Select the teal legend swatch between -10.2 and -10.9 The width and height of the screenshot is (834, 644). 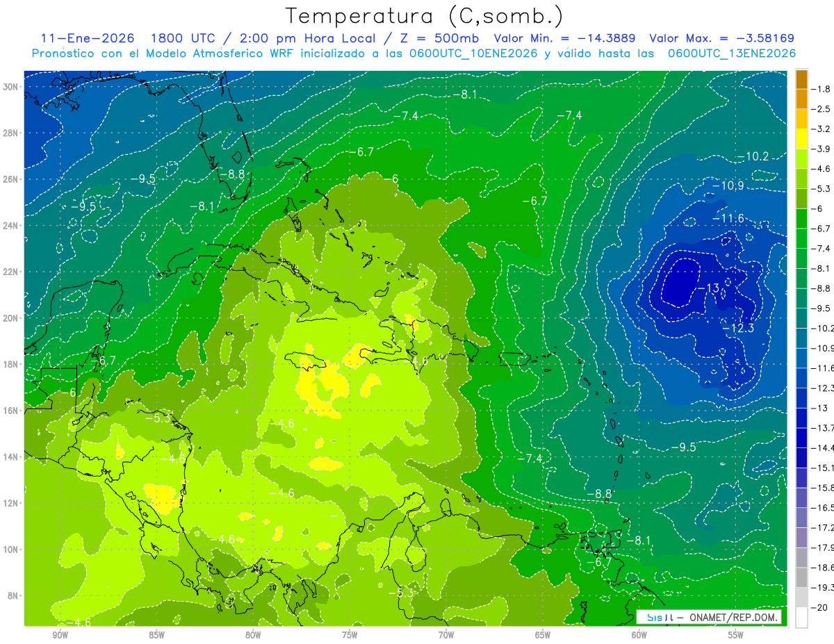(801, 338)
